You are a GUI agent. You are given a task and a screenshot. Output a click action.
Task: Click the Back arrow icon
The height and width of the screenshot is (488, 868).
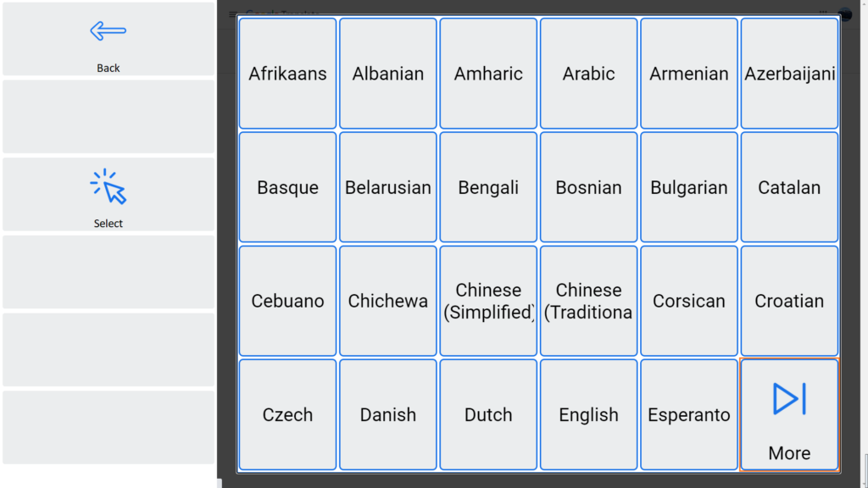(x=108, y=32)
